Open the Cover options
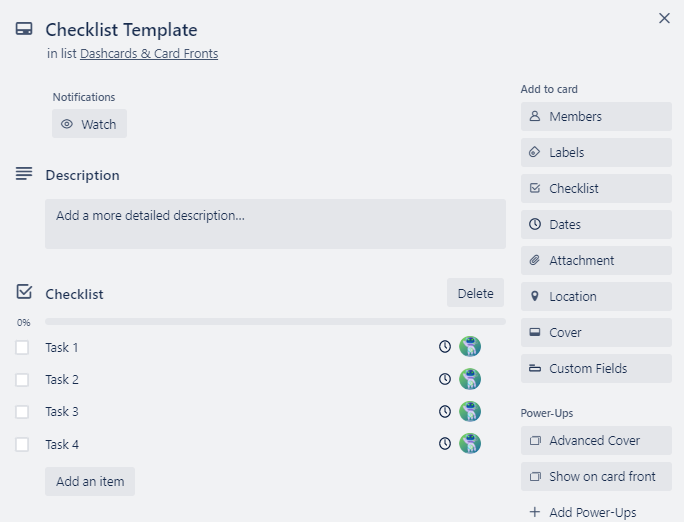The height and width of the screenshot is (522, 684). pos(596,333)
